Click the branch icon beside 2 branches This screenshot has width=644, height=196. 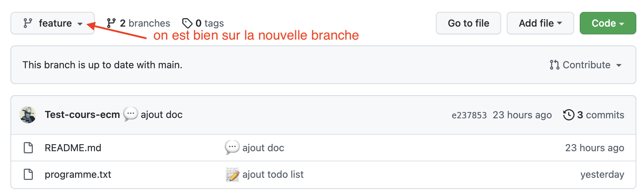(111, 23)
